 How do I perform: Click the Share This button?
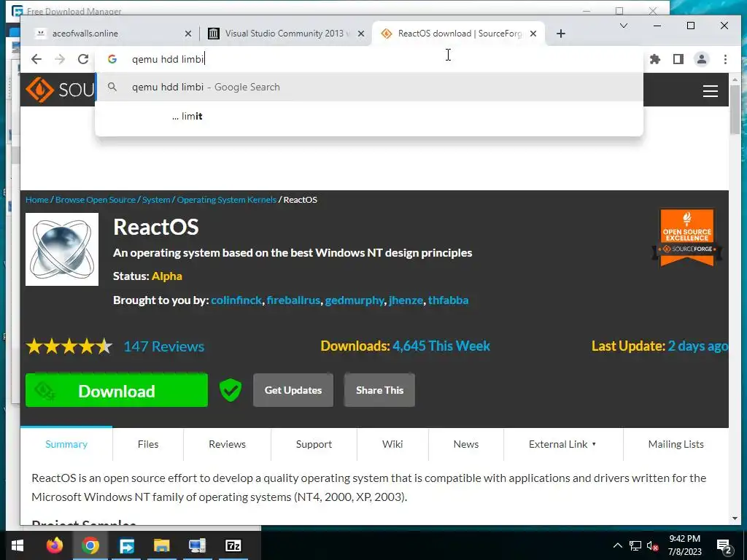click(379, 391)
